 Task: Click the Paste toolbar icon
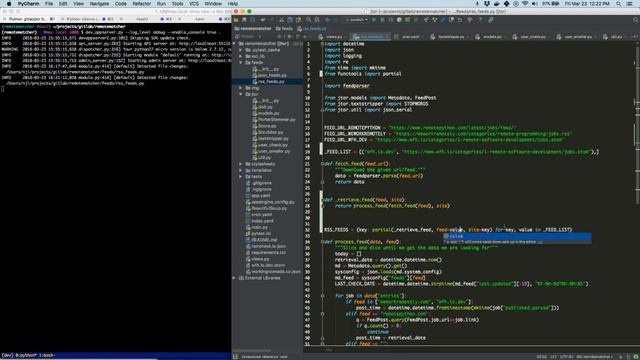[298, 20]
